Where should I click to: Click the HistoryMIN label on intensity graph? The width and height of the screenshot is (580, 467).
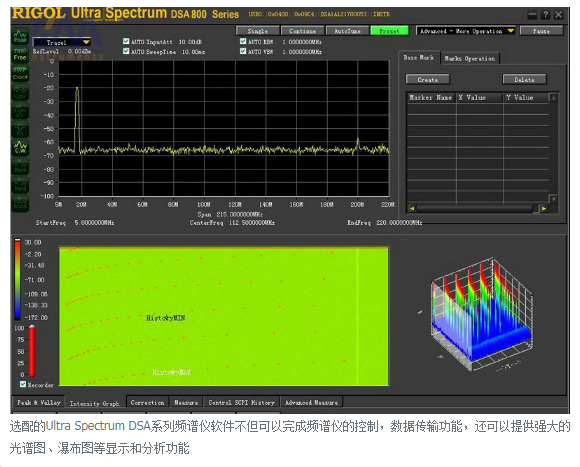(x=165, y=318)
